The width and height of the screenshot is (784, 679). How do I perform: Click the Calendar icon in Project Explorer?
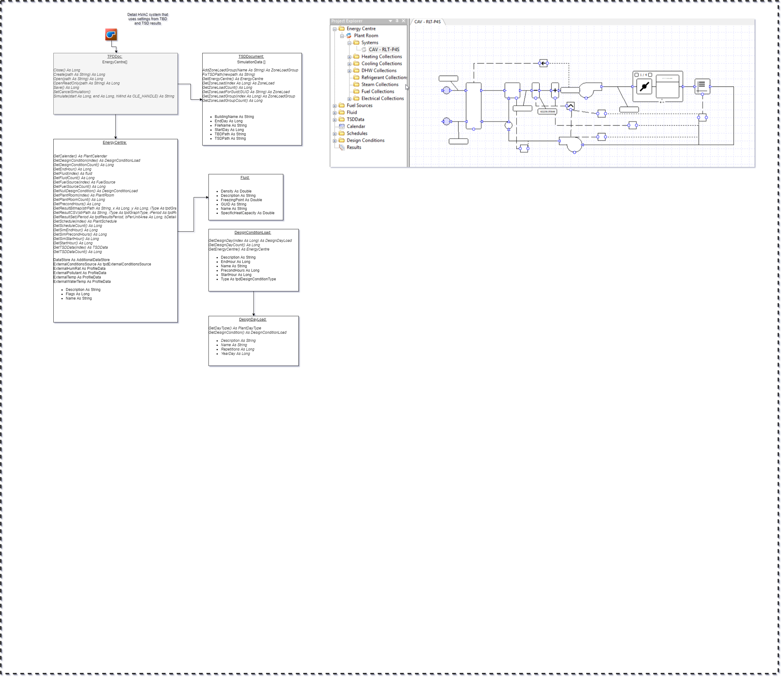342,127
